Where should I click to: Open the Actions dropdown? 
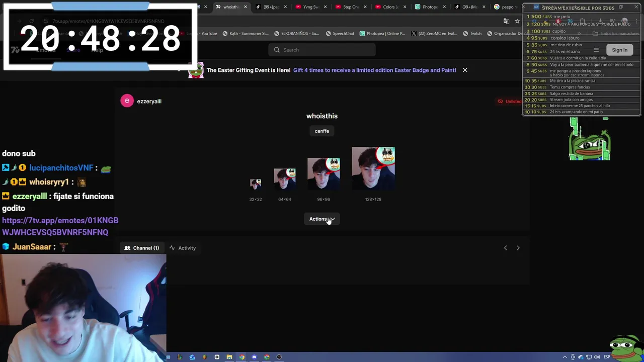[x=322, y=219]
